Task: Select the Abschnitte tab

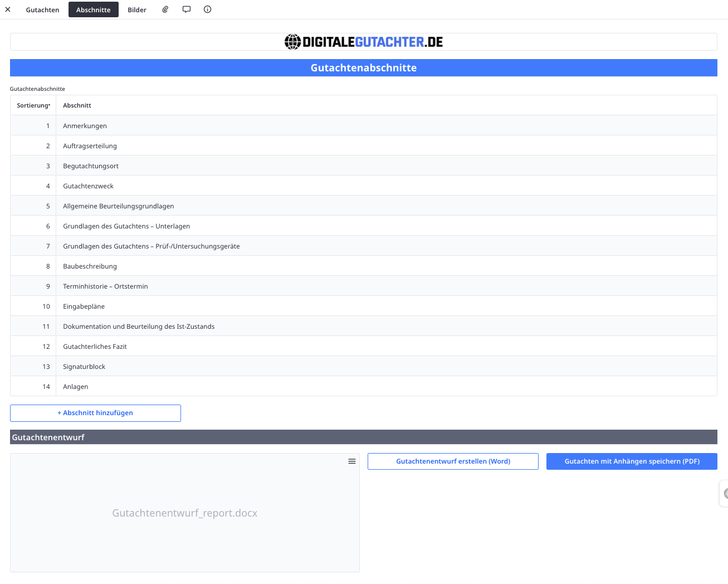Action: pos(93,9)
